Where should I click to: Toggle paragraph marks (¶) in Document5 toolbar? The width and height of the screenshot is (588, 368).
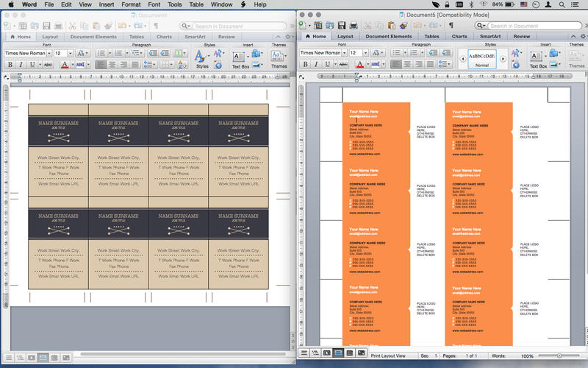[451, 26]
